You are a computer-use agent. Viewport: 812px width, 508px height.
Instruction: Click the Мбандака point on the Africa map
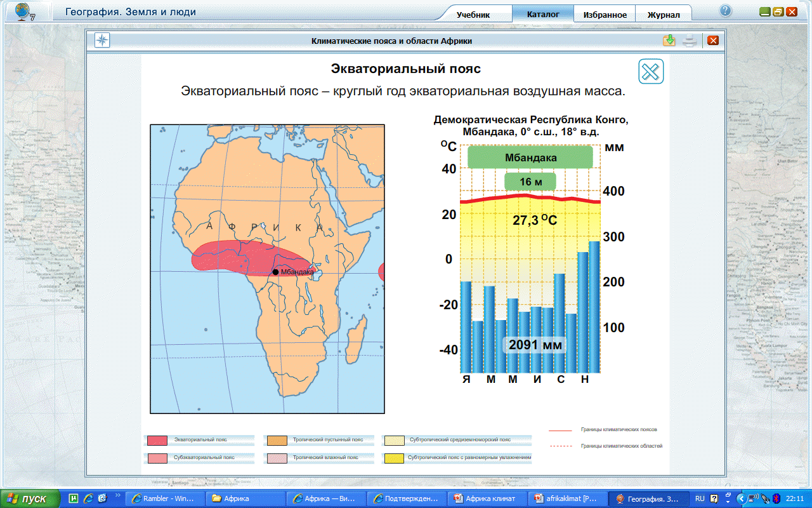click(x=275, y=272)
